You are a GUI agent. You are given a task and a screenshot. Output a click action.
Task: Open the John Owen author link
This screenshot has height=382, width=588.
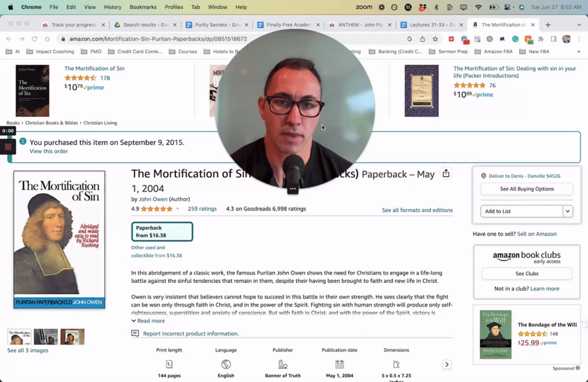[153, 199]
